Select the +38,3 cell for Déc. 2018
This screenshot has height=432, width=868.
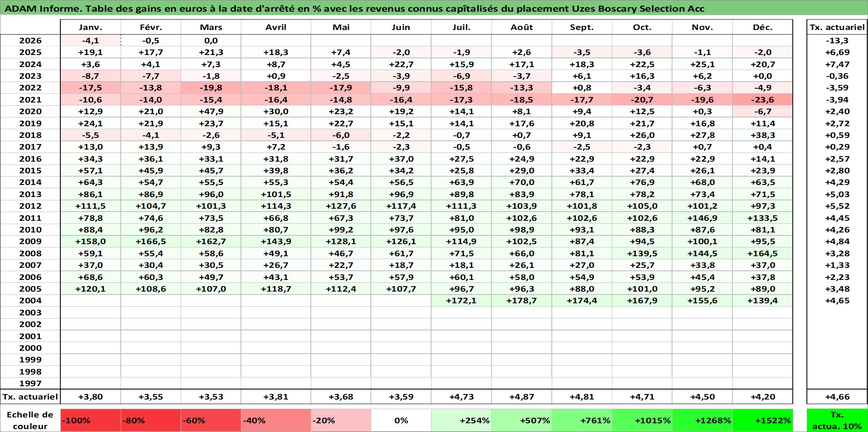coord(763,135)
